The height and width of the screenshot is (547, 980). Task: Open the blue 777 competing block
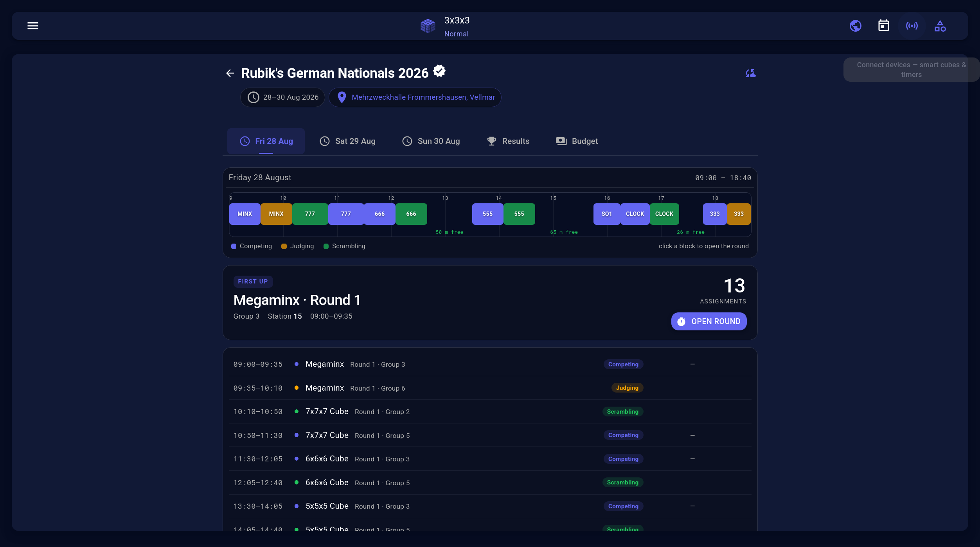click(346, 214)
